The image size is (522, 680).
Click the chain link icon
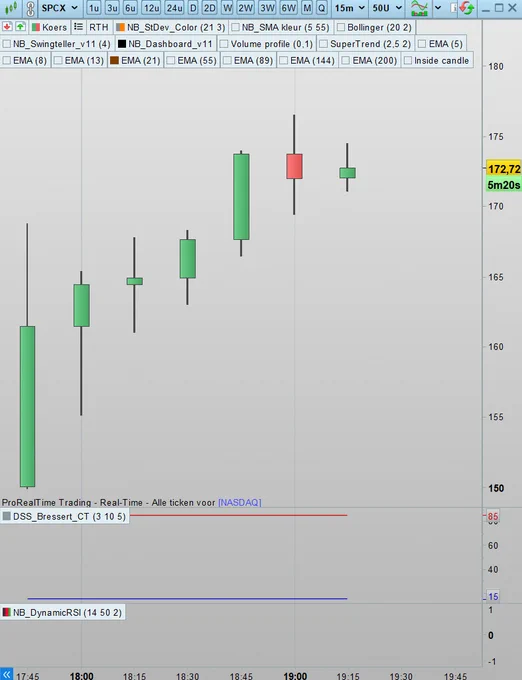tap(30, 8)
